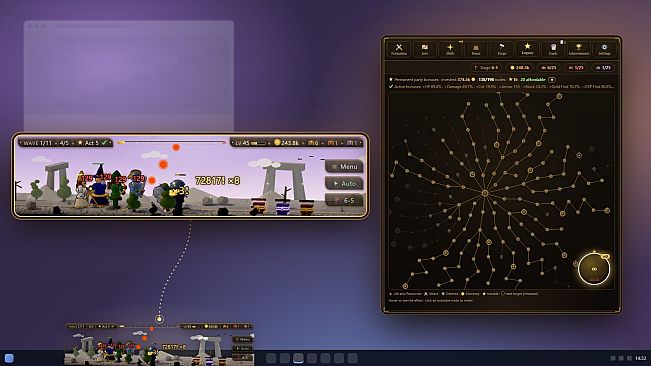The width and height of the screenshot is (651, 366).
Task: Click the red chest counter pill in panel
Action: tap(576, 68)
